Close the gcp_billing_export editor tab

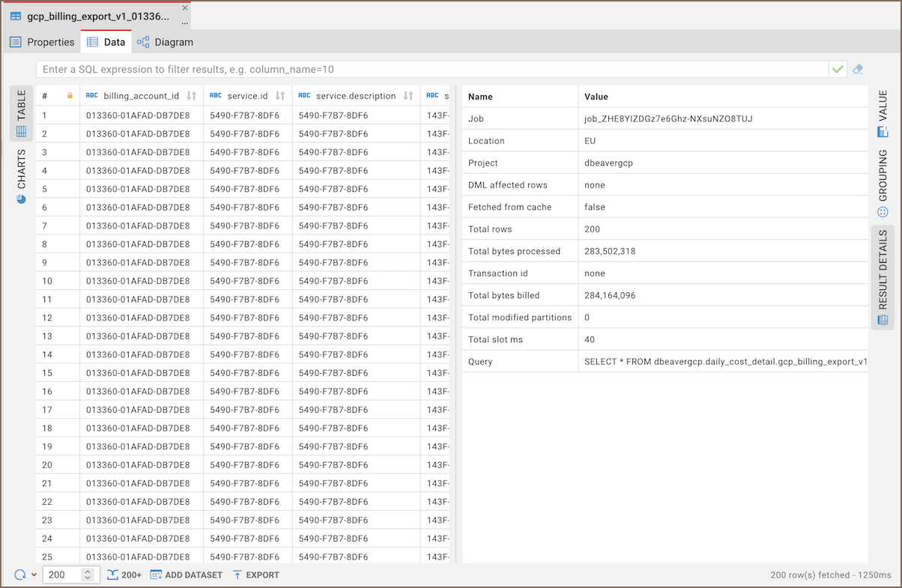click(185, 7)
